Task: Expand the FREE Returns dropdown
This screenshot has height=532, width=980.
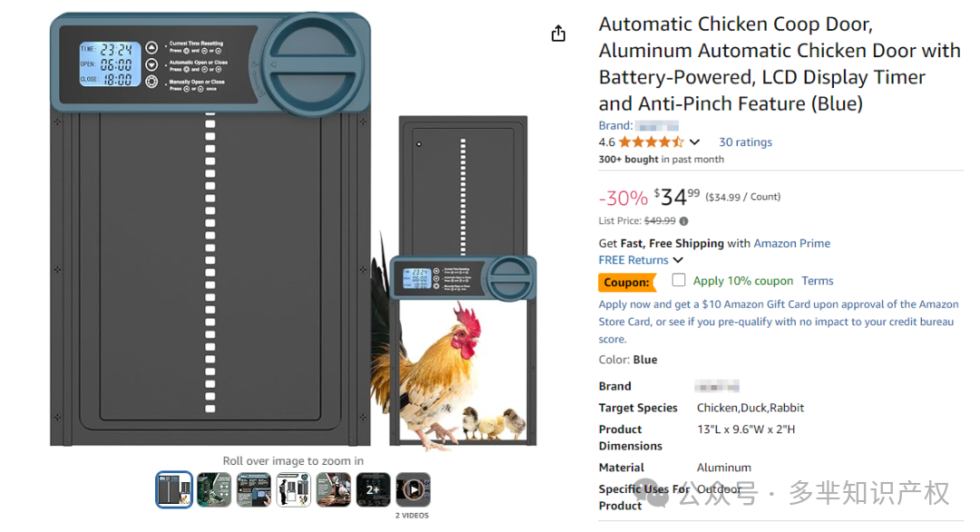Action: [x=678, y=261]
